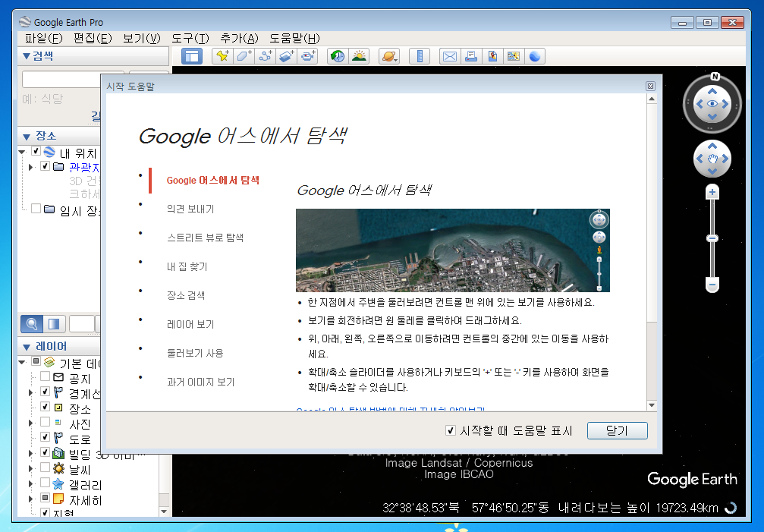Add a polygon using the toolbar icon

244,56
